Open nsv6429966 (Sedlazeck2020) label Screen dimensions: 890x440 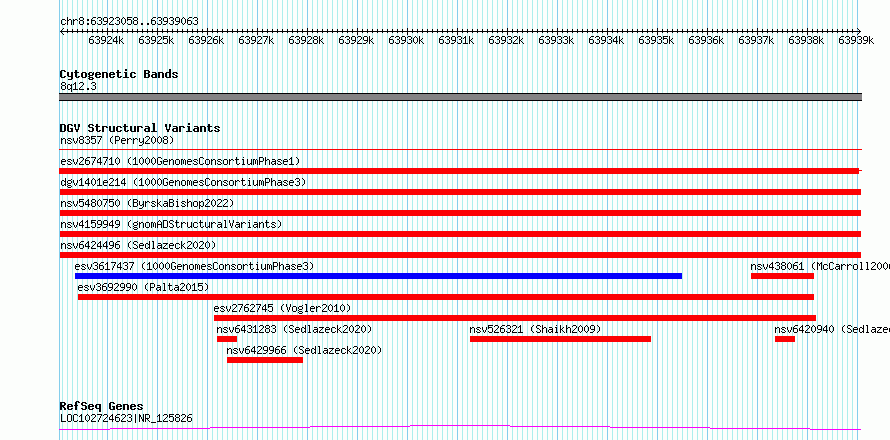pyautogui.click(x=304, y=350)
